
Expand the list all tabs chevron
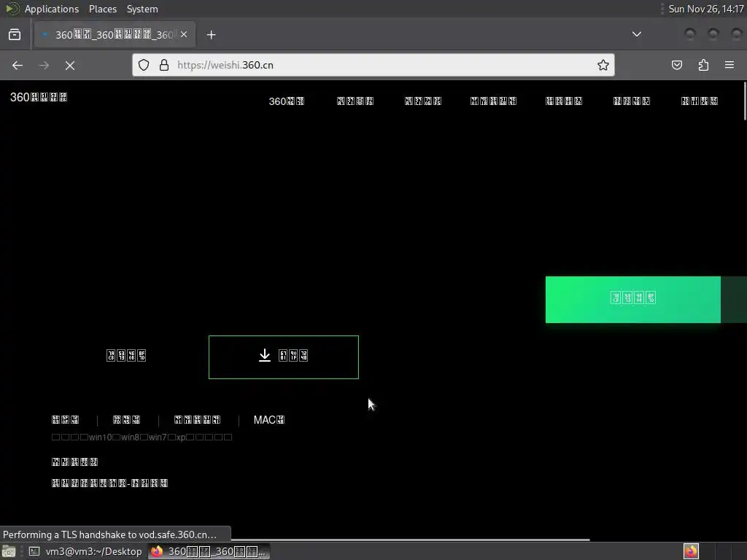click(x=636, y=34)
